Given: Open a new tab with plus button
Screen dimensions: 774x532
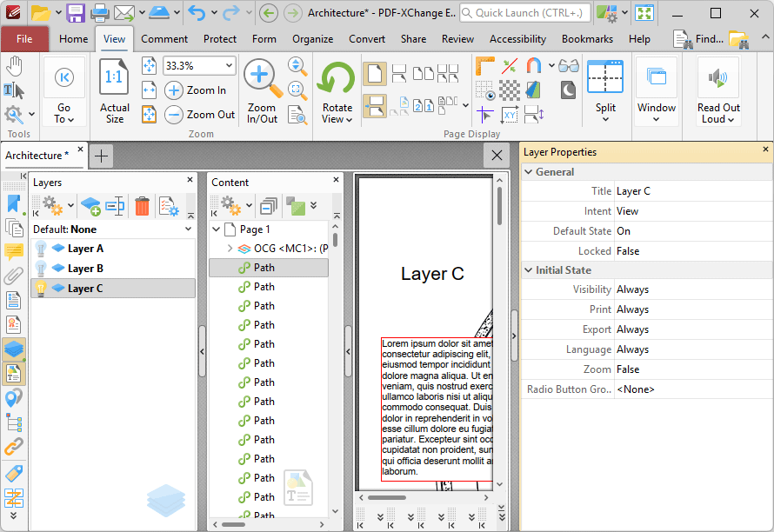Looking at the screenshot, I should (101, 156).
